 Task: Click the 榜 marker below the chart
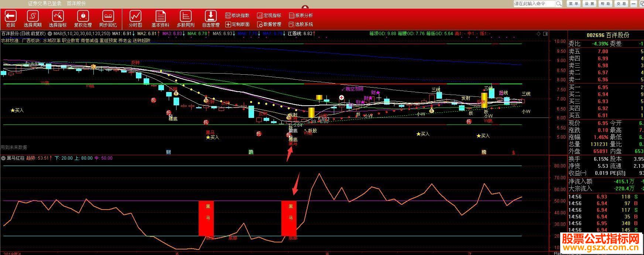pos(484,152)
